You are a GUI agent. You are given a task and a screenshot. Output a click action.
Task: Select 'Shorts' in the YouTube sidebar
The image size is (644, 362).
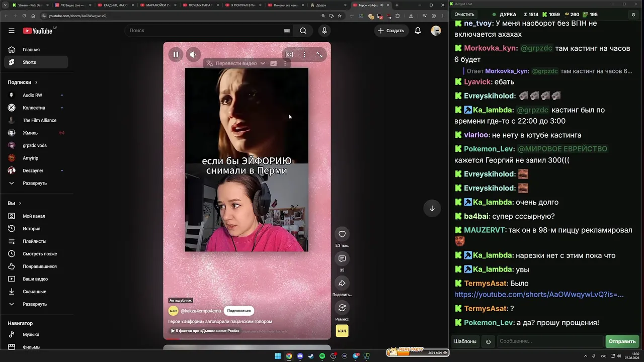[35, 62]
